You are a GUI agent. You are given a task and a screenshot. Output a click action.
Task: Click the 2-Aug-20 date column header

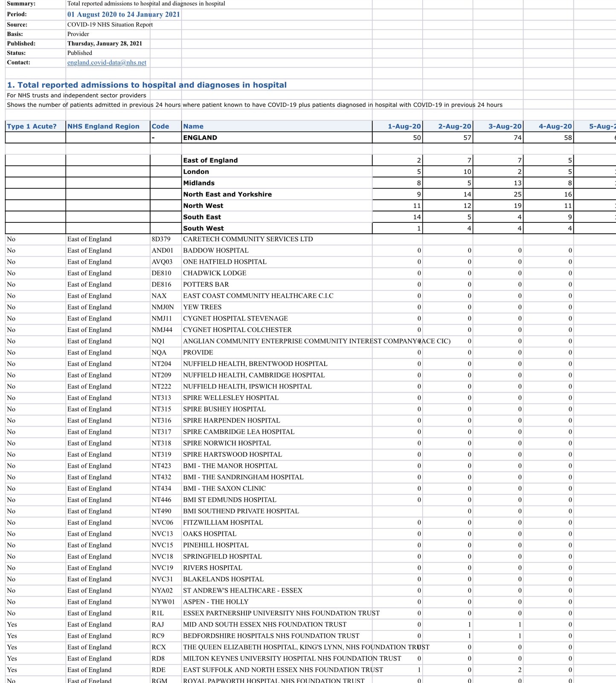point(454,126)
